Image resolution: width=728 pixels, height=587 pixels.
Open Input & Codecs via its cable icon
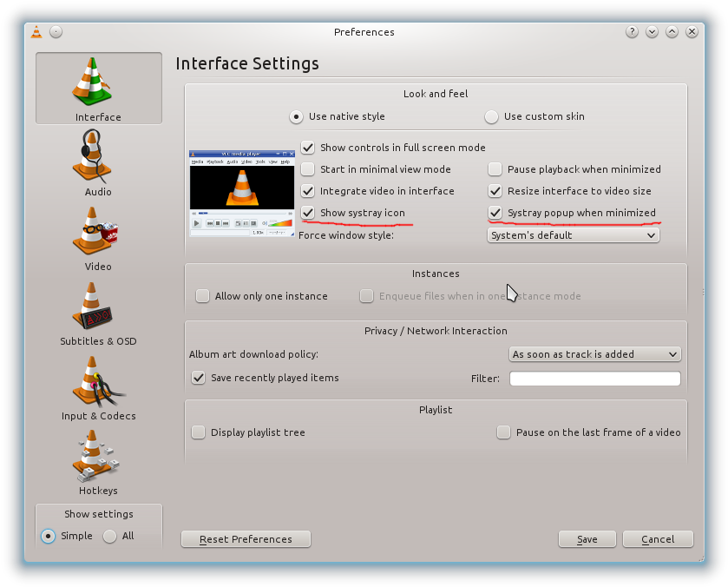click(97, 382)
